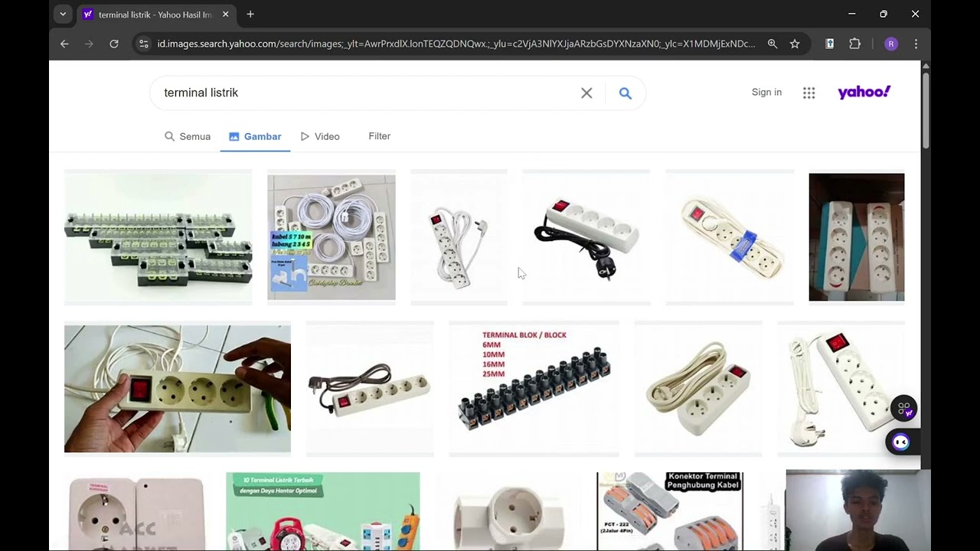Viewport: 980px width, 551px height.
Task: Restore down the browser window
Action: click(x=884, y=14)
